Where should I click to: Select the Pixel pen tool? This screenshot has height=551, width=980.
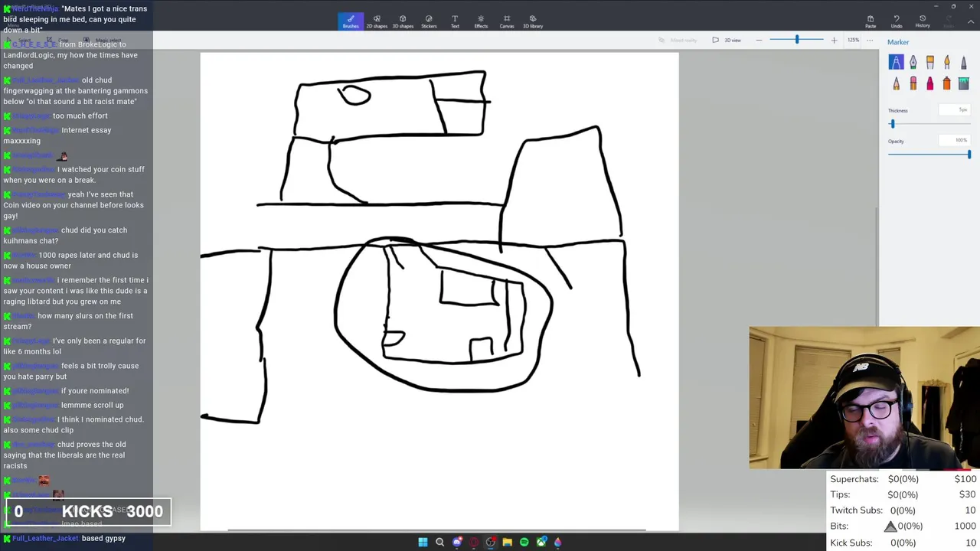[964, 63]
